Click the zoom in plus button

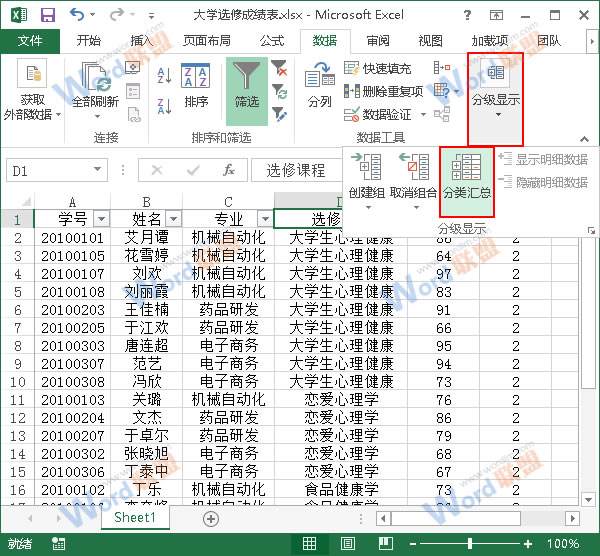(x=528, y=544)
